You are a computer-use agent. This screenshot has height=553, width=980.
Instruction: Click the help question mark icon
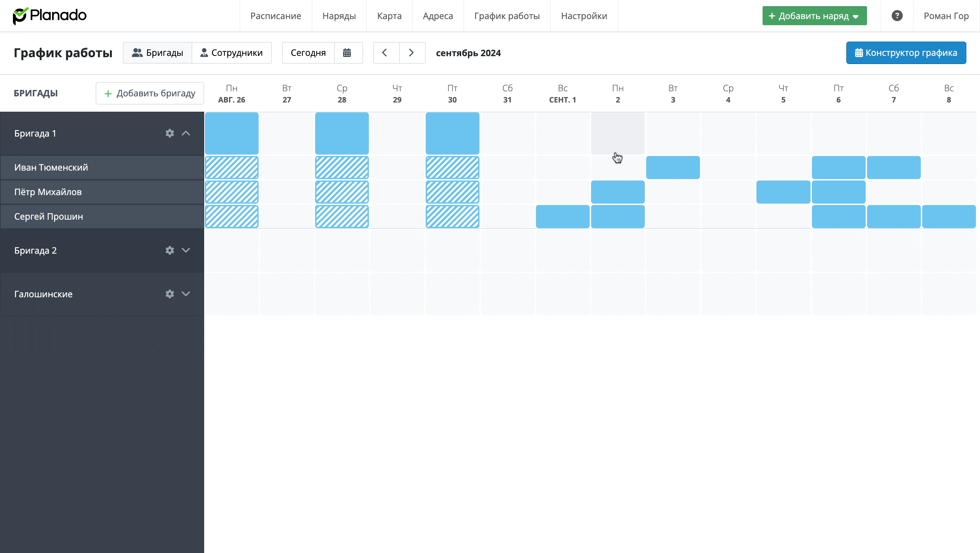tap(897, 16)
